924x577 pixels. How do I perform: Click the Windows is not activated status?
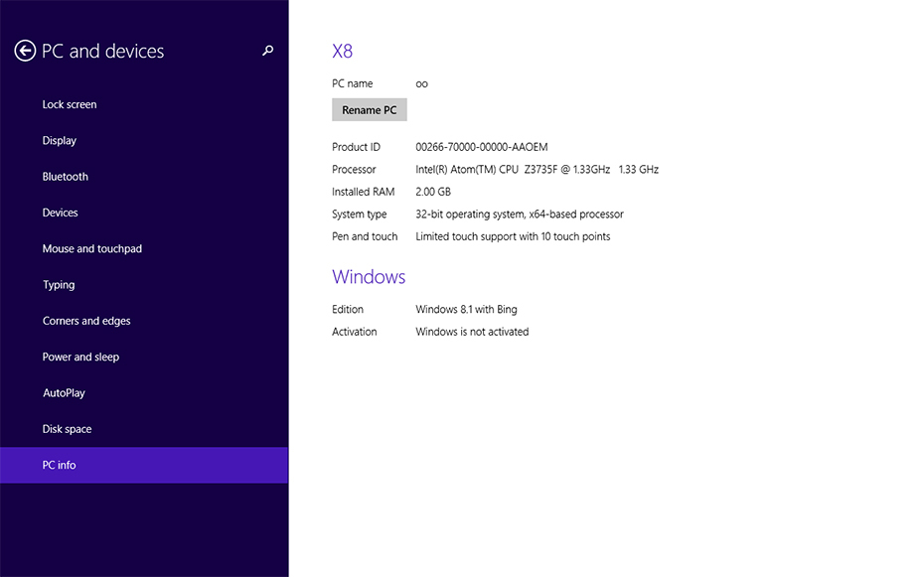(x=472, y=332)
